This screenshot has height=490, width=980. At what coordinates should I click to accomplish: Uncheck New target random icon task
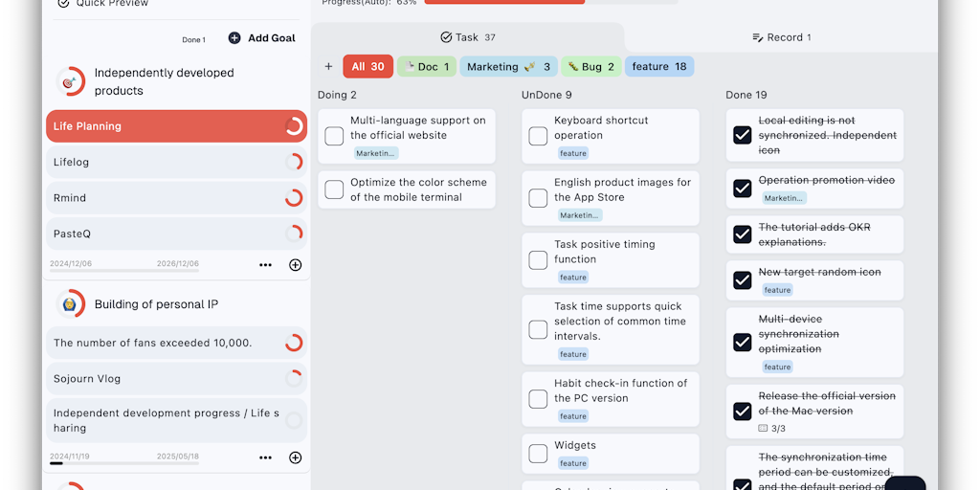click(742, 280)
